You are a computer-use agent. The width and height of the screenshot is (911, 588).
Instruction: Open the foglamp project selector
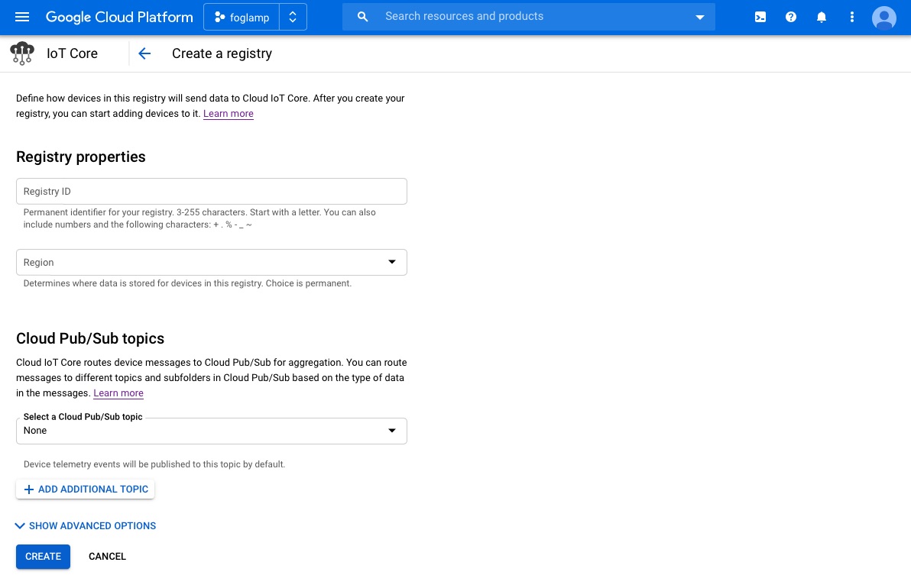242,17
